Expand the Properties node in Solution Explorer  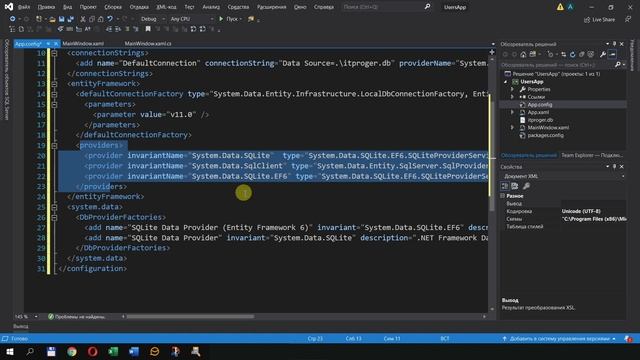point(513,89)
